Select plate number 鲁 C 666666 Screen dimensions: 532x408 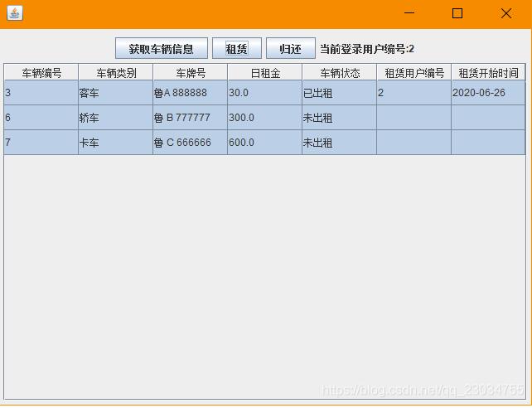(x=191, y=143)
